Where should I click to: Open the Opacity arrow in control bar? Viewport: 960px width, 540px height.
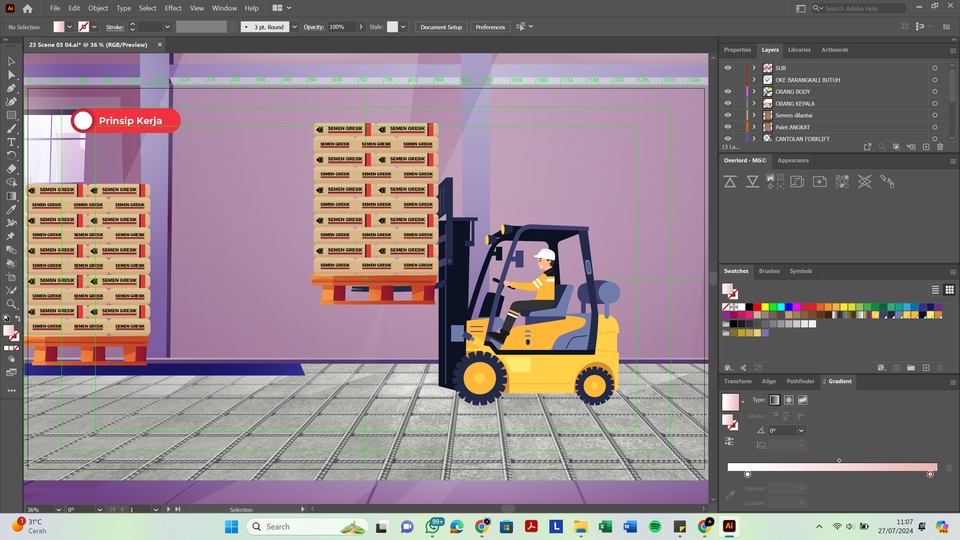pos(361,27)
